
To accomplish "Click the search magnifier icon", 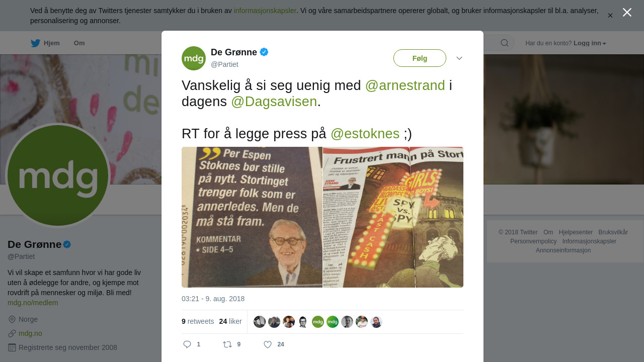I will pos(505,43).
